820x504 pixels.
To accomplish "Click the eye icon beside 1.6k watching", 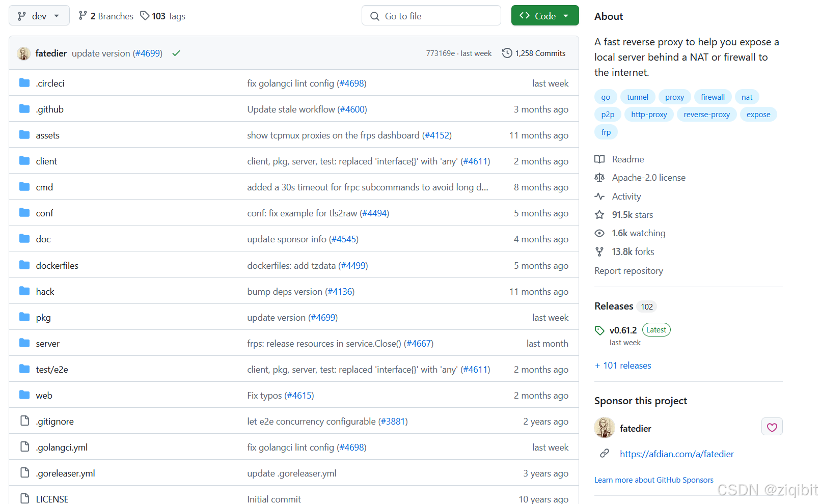I will (599, 233).
